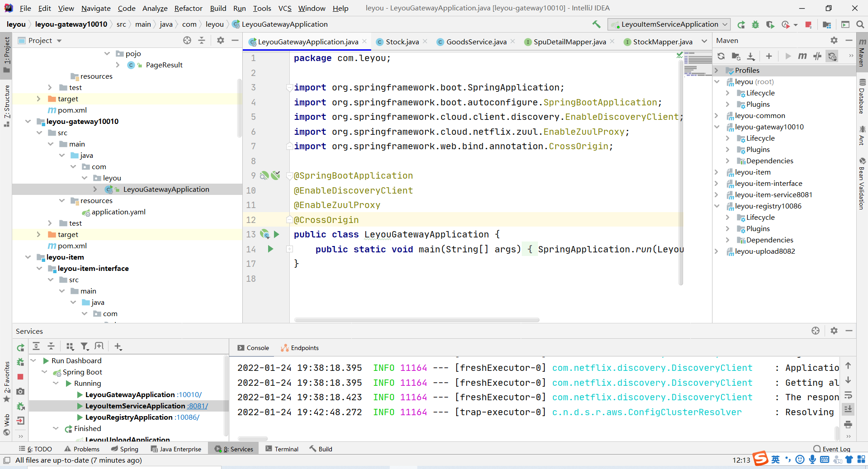Reimport all Maven projects

tap(721, 56)
